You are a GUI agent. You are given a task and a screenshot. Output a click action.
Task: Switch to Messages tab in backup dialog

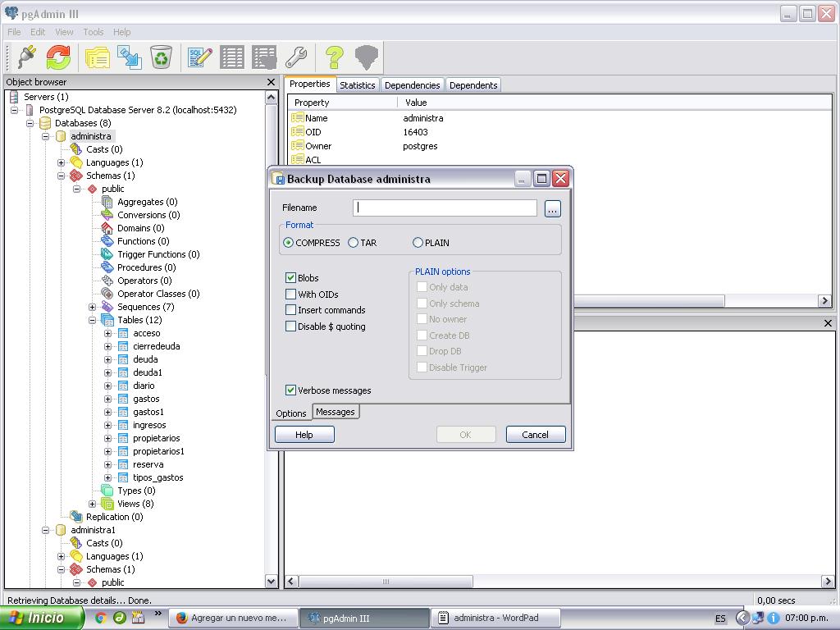coord(336,412)
